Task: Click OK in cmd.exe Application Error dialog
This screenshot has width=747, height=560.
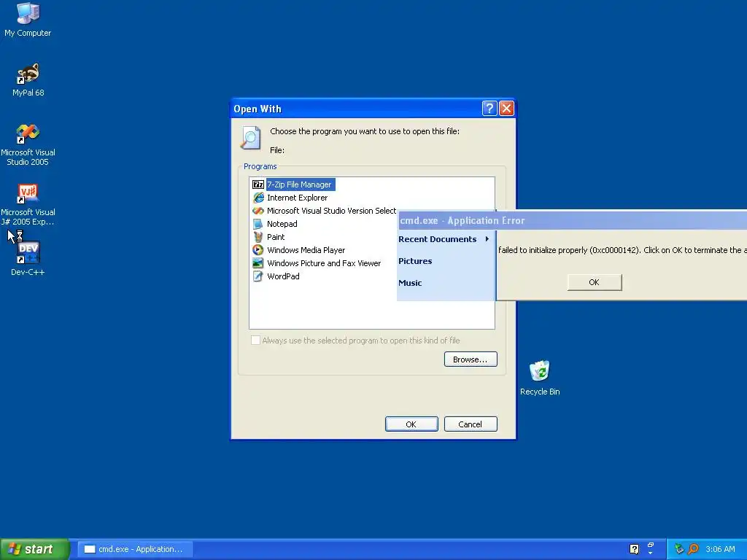Action: coord(595,282)
